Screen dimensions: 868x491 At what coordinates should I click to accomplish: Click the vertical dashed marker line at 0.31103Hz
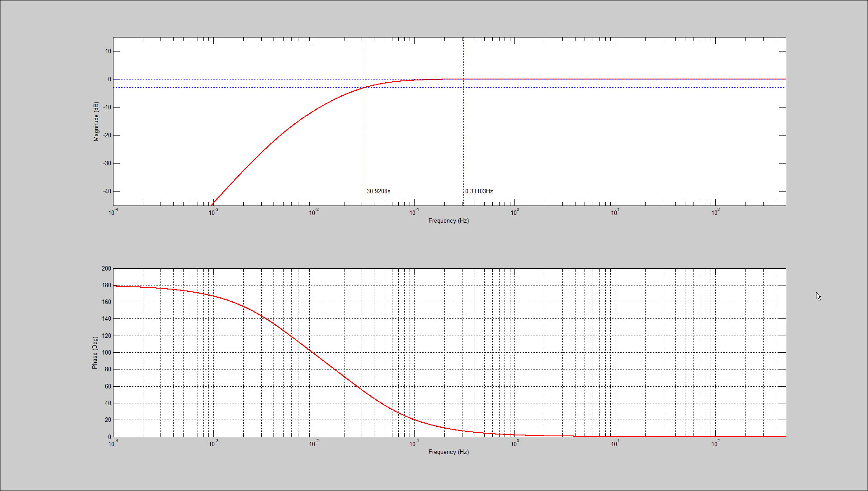pyautogui.click(x=463, y=136)
